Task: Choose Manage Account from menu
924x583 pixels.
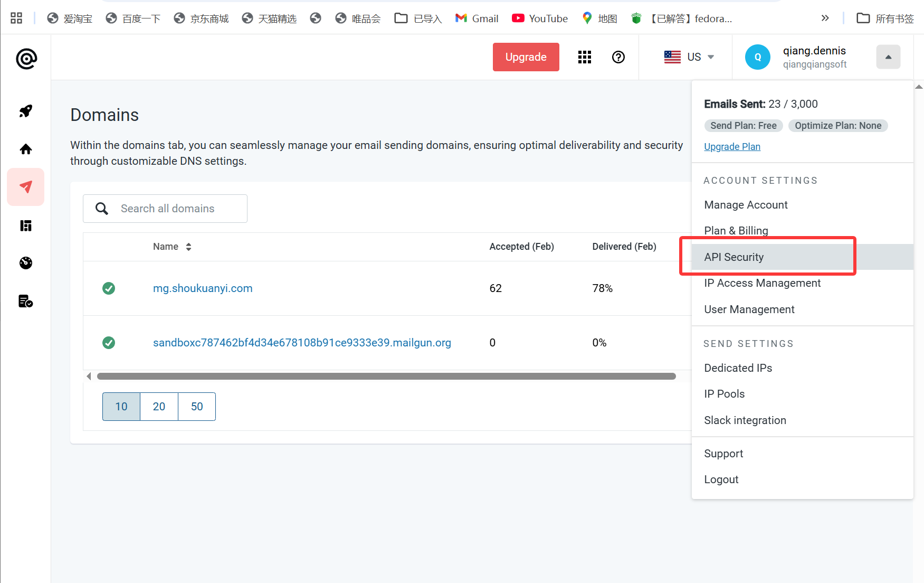Action: (746, 205)
